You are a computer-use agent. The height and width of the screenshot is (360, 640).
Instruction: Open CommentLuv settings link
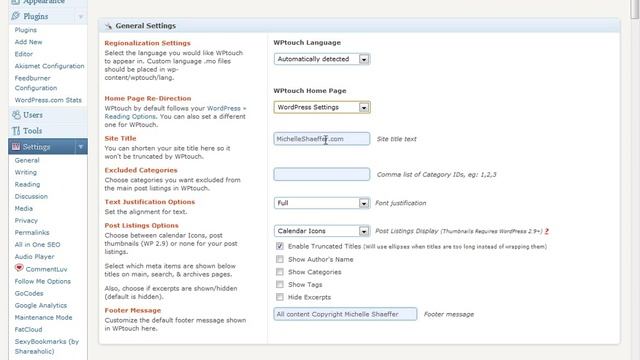pyautogui.click(x=47, y=269)
